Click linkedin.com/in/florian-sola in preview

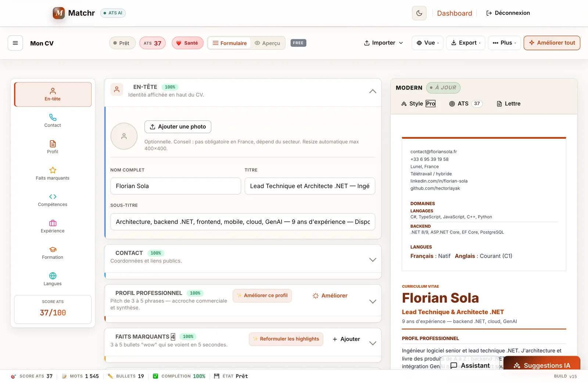point(439,181)
